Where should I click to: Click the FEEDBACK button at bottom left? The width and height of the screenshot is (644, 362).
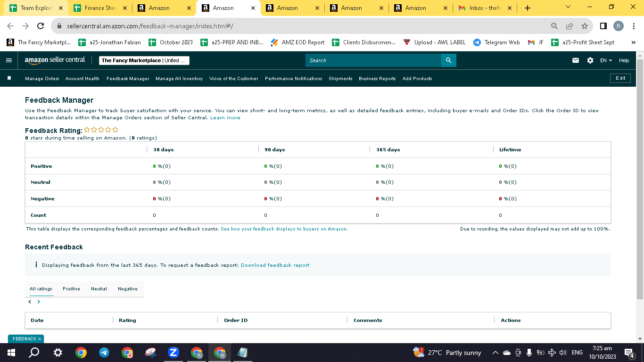[x=26, y=339]
